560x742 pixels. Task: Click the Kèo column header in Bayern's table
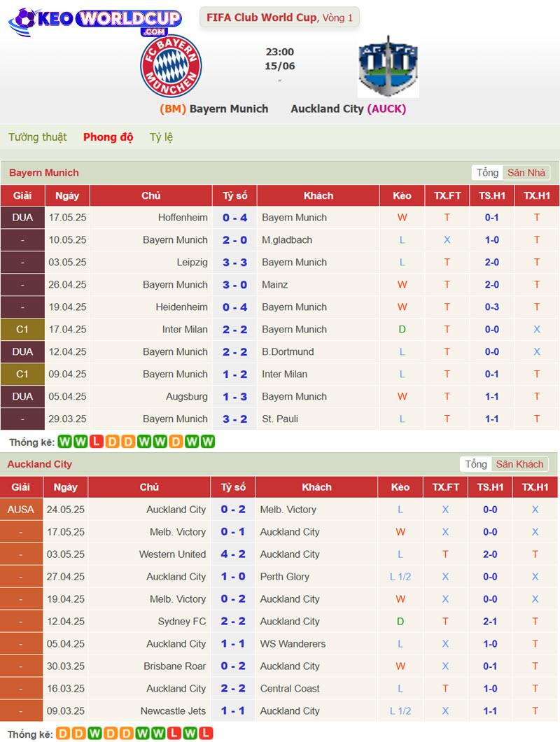[402, 195]
